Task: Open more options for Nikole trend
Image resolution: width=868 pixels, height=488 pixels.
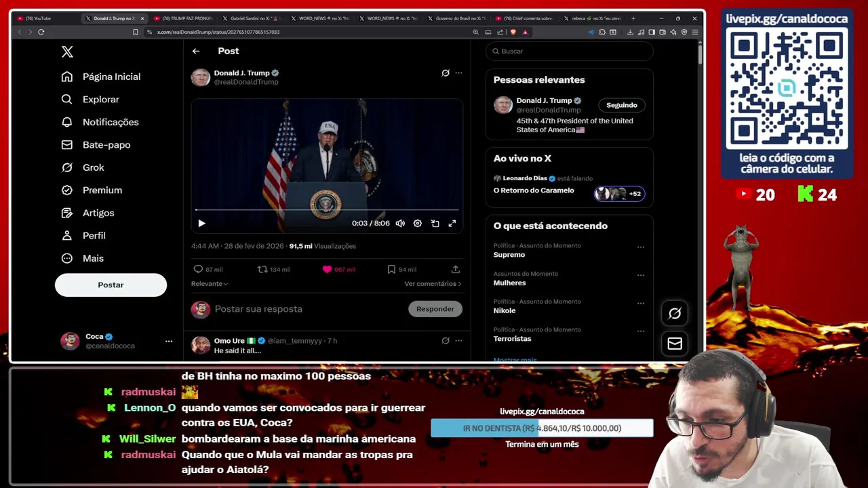Action: click(x=641, y=303)
